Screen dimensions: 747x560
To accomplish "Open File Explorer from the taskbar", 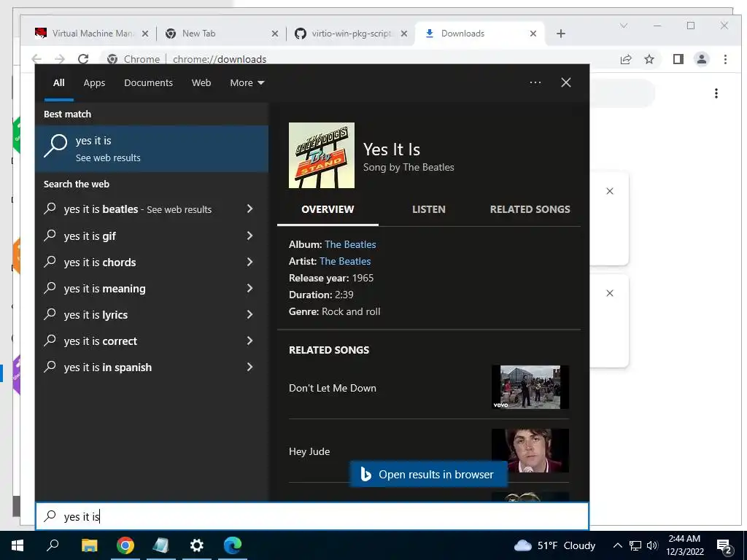I will point(89,545).
